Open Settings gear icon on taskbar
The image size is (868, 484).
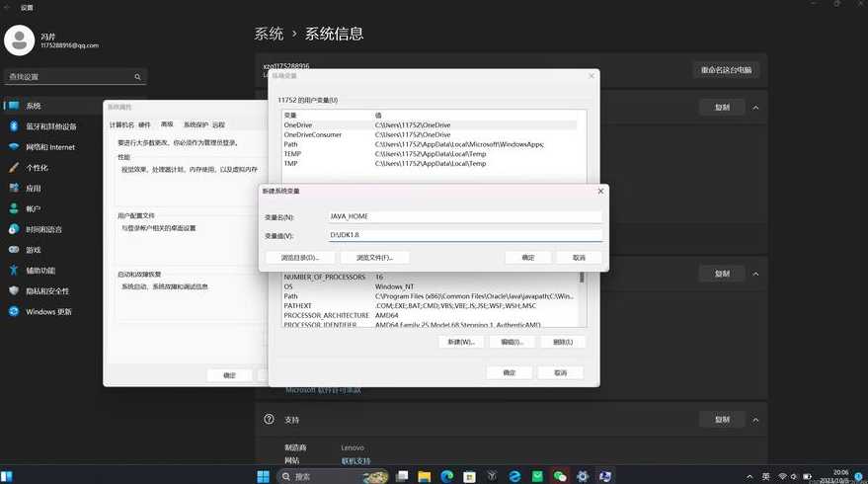583,476
